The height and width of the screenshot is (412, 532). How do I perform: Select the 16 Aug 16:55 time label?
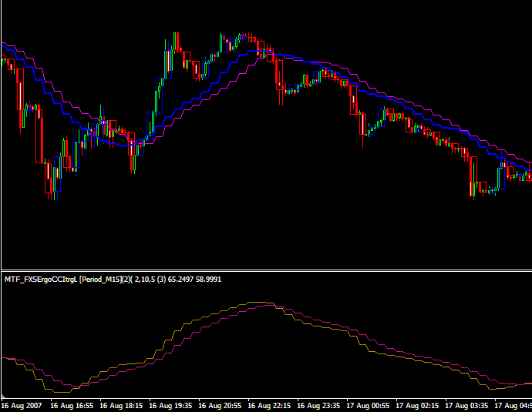click(x=72, y=406)
